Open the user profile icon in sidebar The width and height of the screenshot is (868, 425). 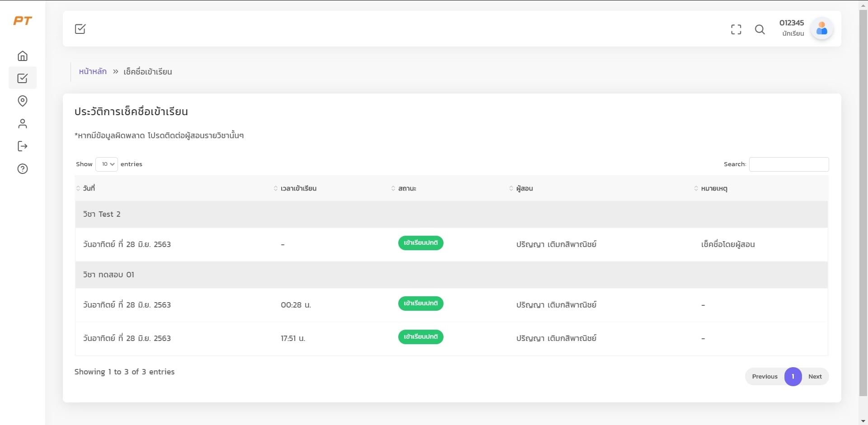[23, 123]
